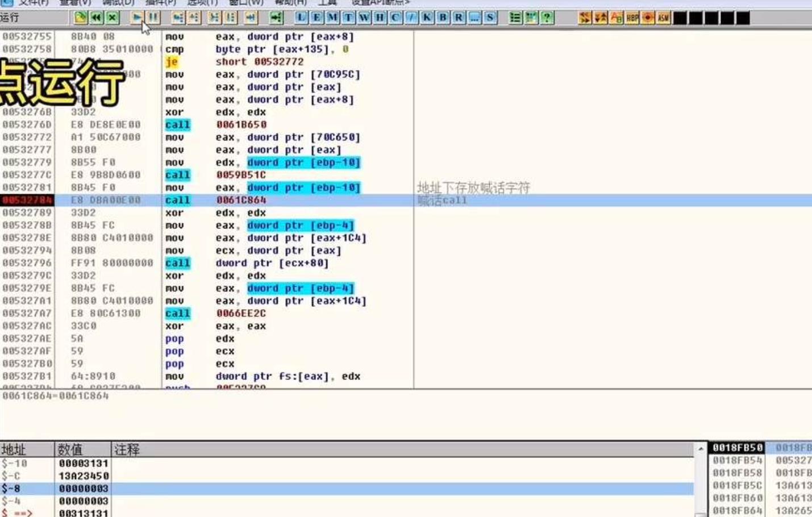Open the green question mark help icon
Image resolution: width=812 pixels, height=517 pixels.
(547, 18)
